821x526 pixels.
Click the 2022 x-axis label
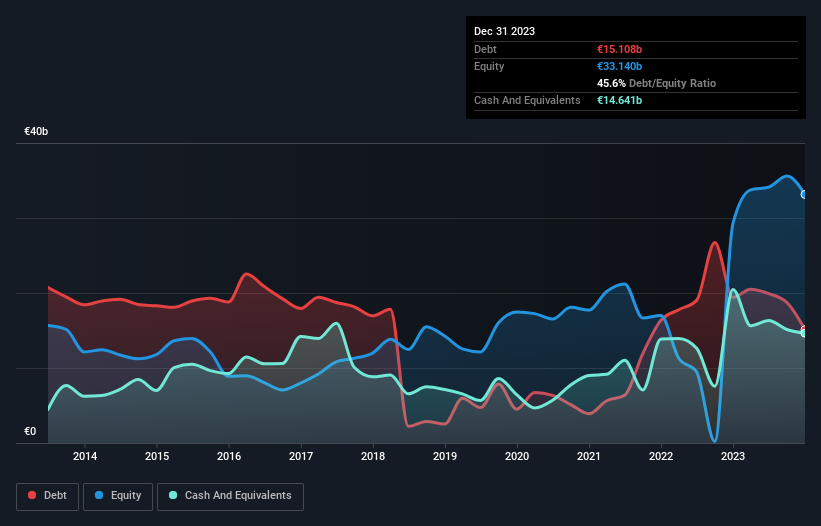pyautogui.click(x=661, y=456)
